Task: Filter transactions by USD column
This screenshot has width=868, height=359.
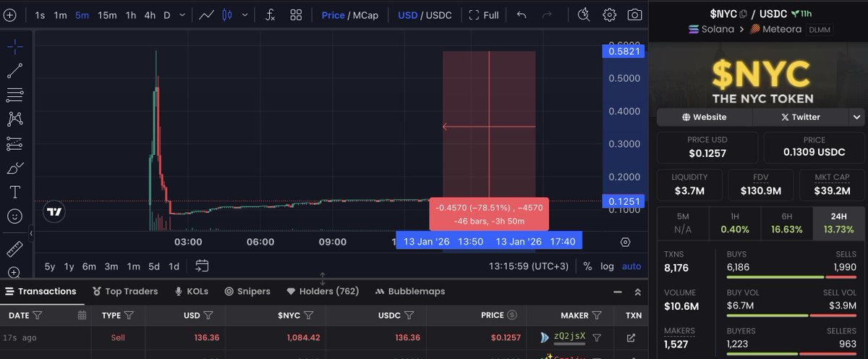Action: (x=208, y=316)
